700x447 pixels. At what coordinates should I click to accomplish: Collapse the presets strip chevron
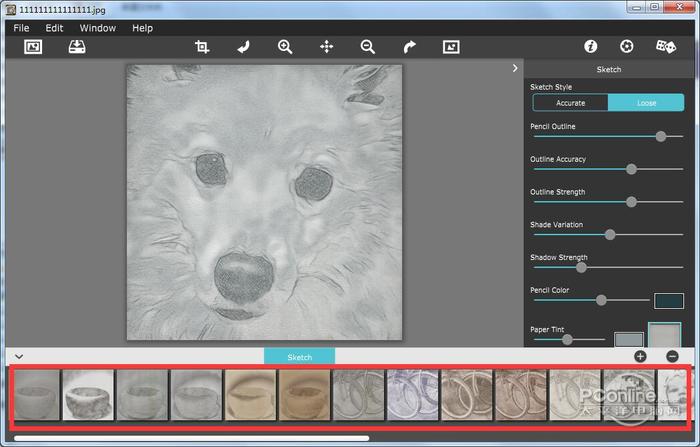[19, 356]
